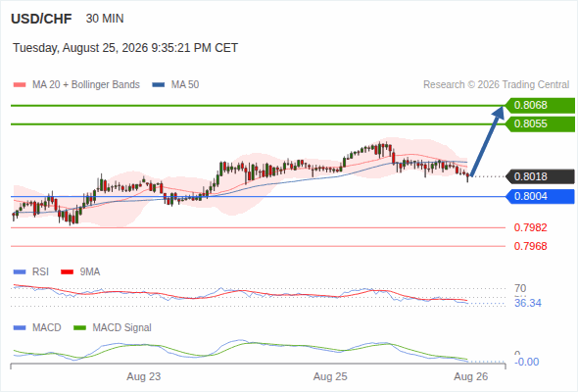Click the 30 MIN timeframe label
The width and height of the screenshot is (578, 392).
[105, 19]
